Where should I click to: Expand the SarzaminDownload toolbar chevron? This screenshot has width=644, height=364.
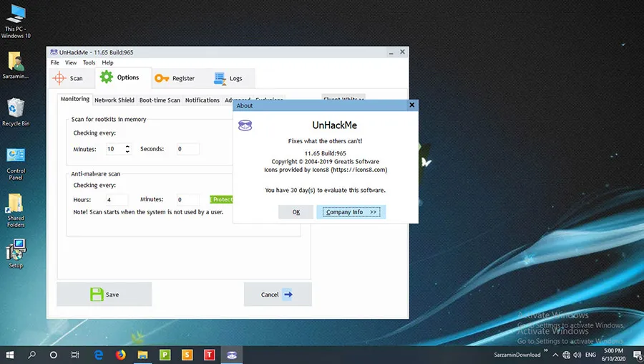click(x=546, y=350)
